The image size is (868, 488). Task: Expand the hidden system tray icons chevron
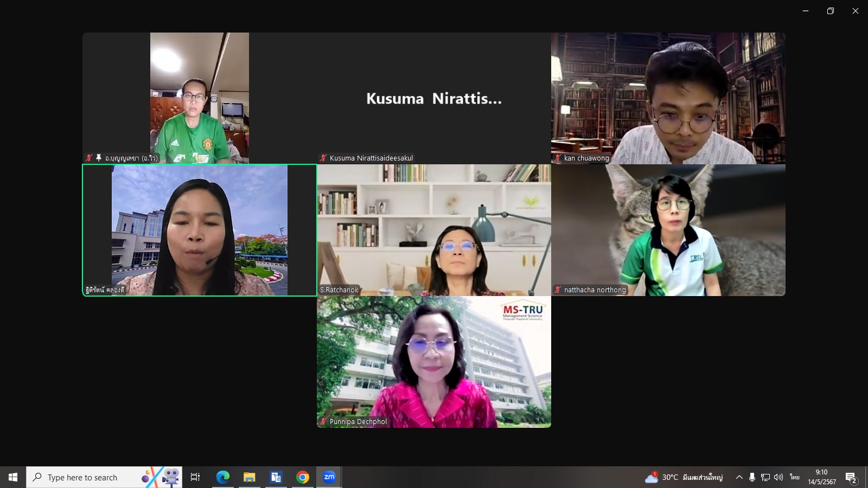tap(739, 477)
